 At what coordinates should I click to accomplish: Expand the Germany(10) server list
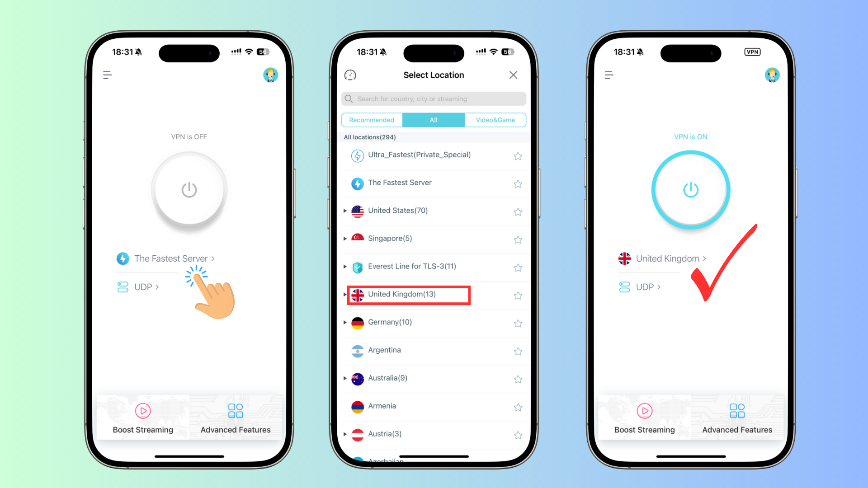[x=345, y=322]
